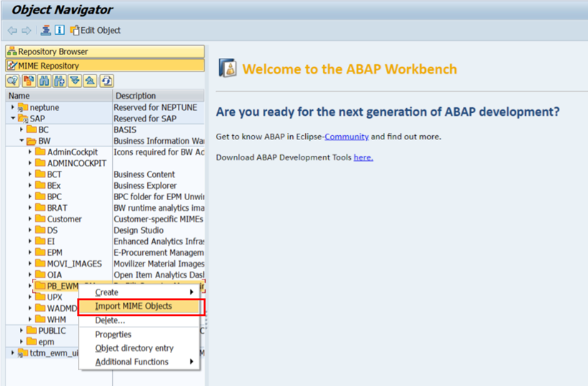The width and height of the screenshot is (588, 386).
Task: Click the Collapse All nodes icon
Action: [91, 81]
